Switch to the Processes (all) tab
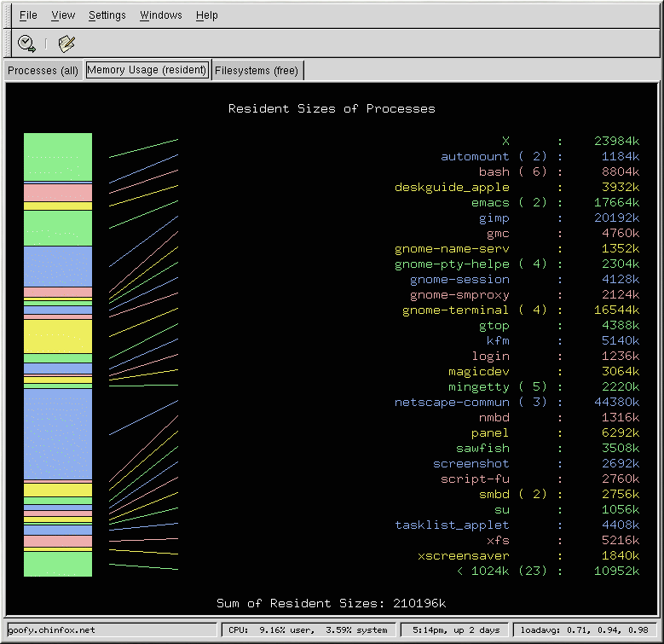 (x=43, y=71)
